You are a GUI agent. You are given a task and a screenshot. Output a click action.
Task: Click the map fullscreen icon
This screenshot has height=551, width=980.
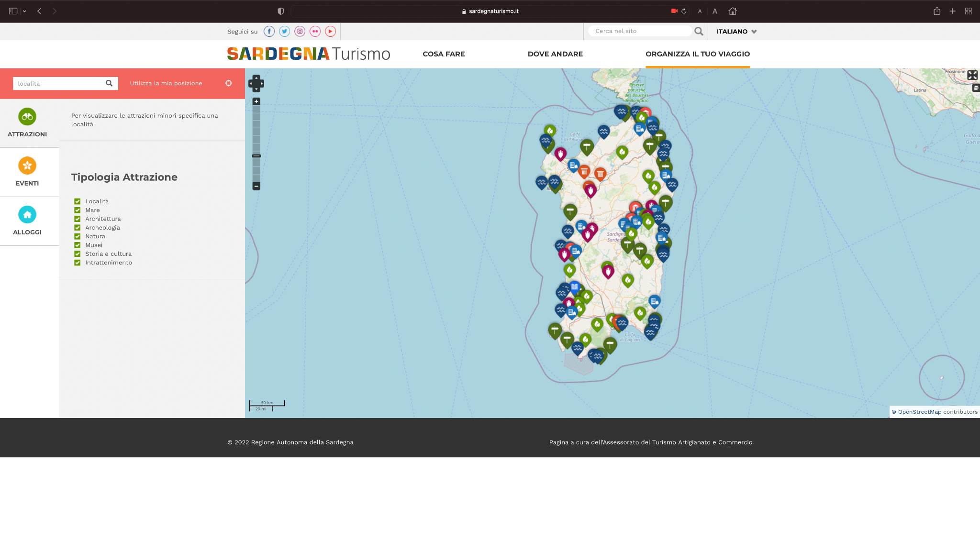[x=972, y=75]
